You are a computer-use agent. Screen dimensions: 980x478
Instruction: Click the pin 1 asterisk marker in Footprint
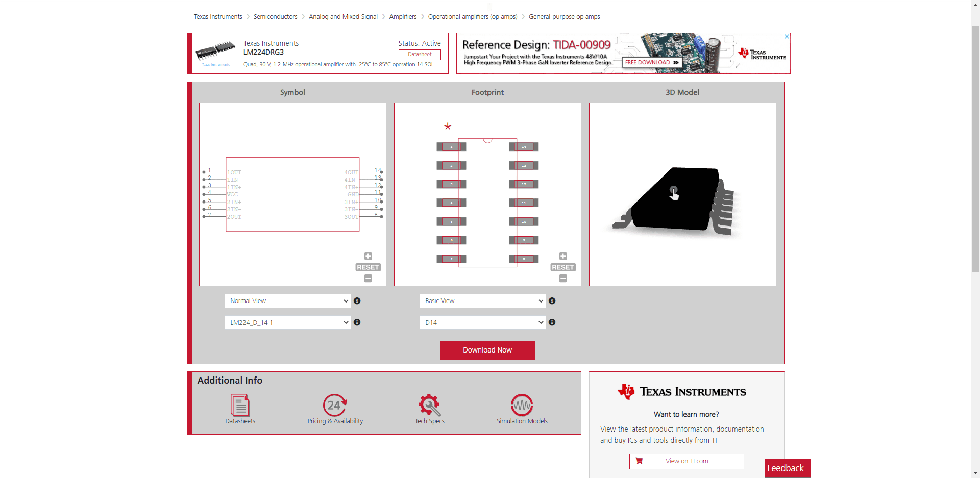(448, 126)
